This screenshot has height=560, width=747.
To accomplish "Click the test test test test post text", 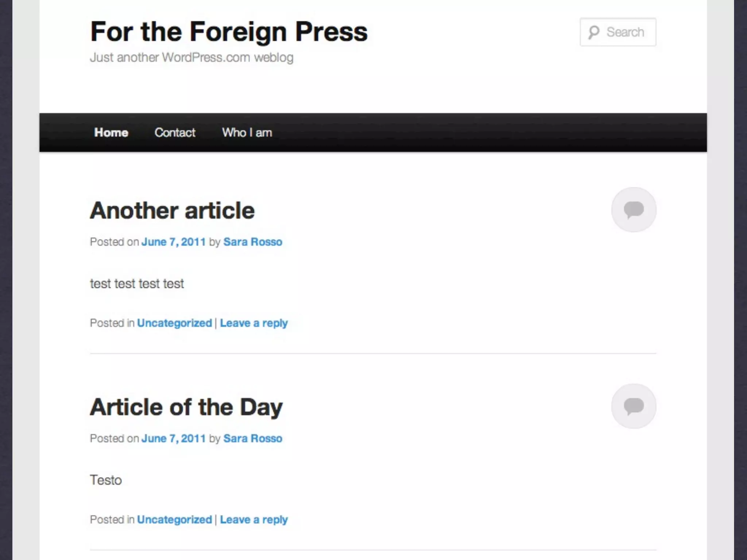I will (x=137, y=284).
